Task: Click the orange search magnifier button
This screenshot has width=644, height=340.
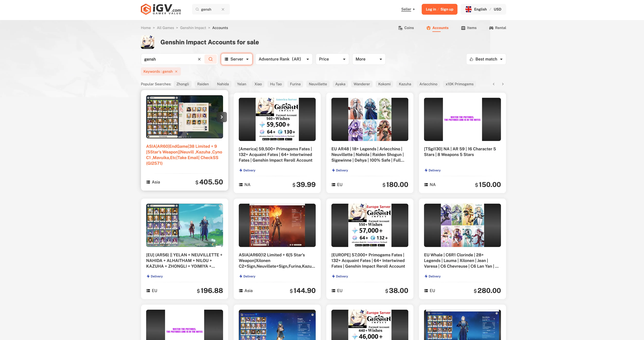Action: [210, 59]
